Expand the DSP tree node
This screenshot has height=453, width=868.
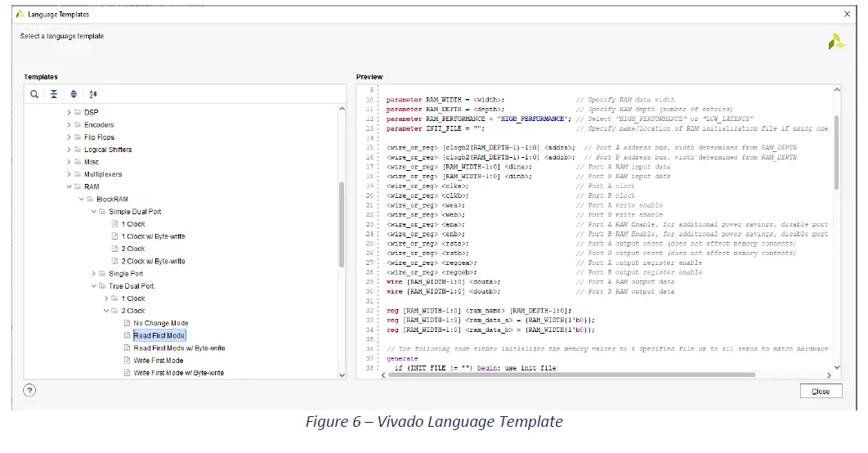(69, 112)
